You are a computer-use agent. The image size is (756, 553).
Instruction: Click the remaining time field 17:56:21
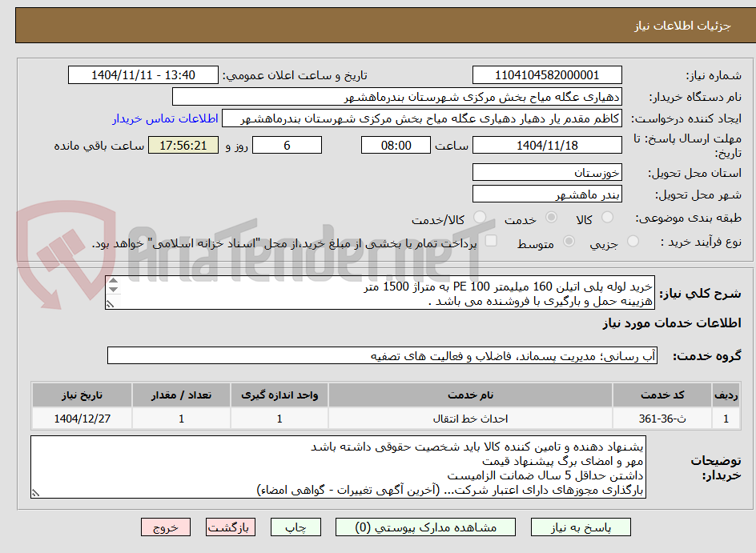click(x=183, y=145)
